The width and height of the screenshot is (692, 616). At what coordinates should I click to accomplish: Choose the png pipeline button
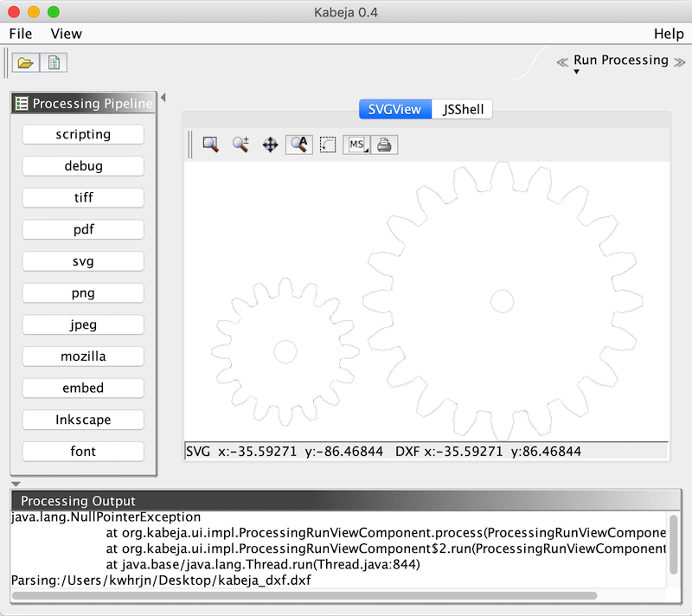tap(83, 293)
